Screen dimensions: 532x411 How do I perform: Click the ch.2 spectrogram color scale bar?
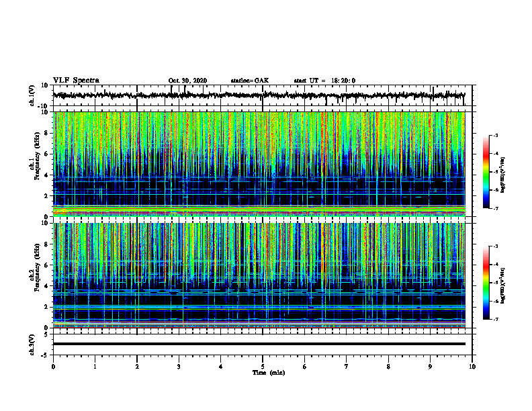tap(486, 283)
